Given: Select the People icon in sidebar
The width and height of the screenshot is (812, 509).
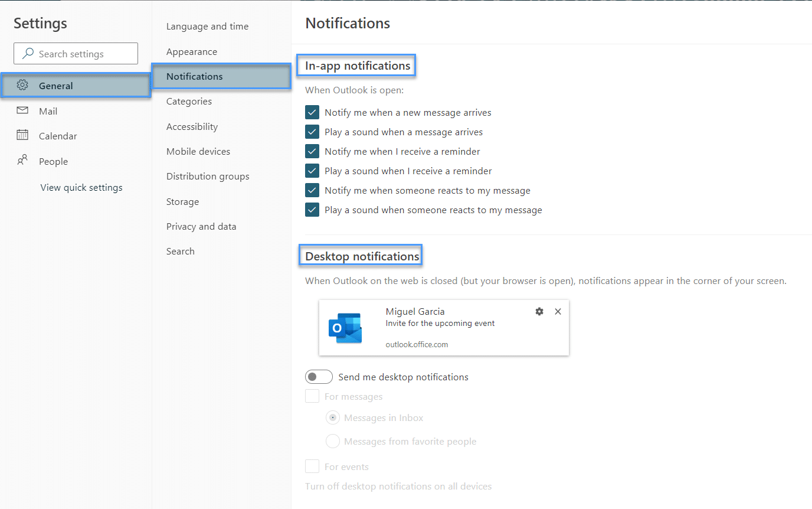Looking at the screenshot, I should click(22, 161).
